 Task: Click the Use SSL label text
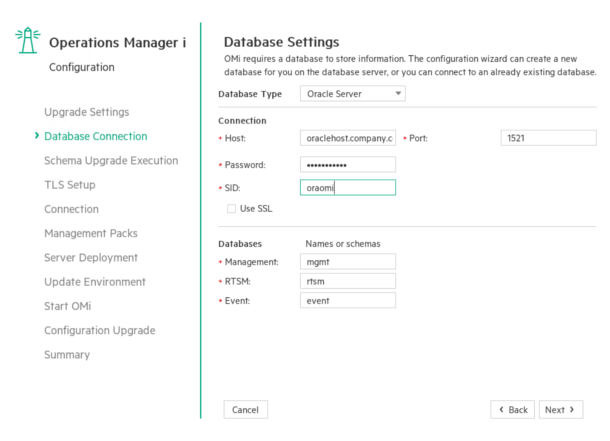256,209
